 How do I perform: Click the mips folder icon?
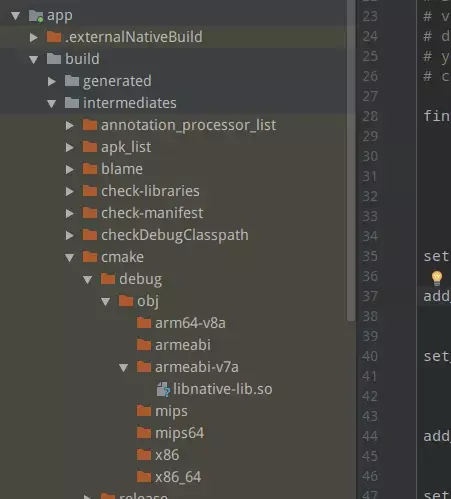(x=144, y=411)
